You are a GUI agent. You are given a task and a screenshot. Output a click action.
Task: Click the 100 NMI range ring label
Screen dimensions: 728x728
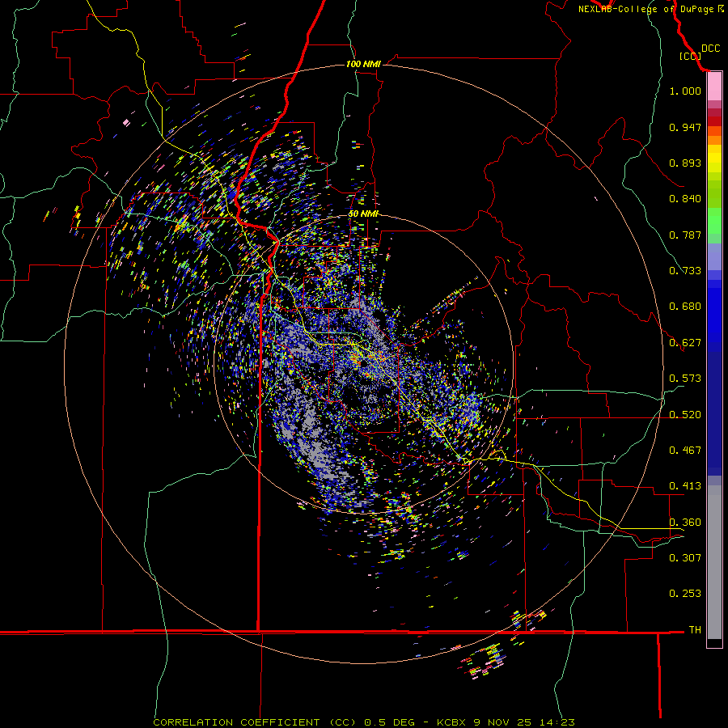363,64
